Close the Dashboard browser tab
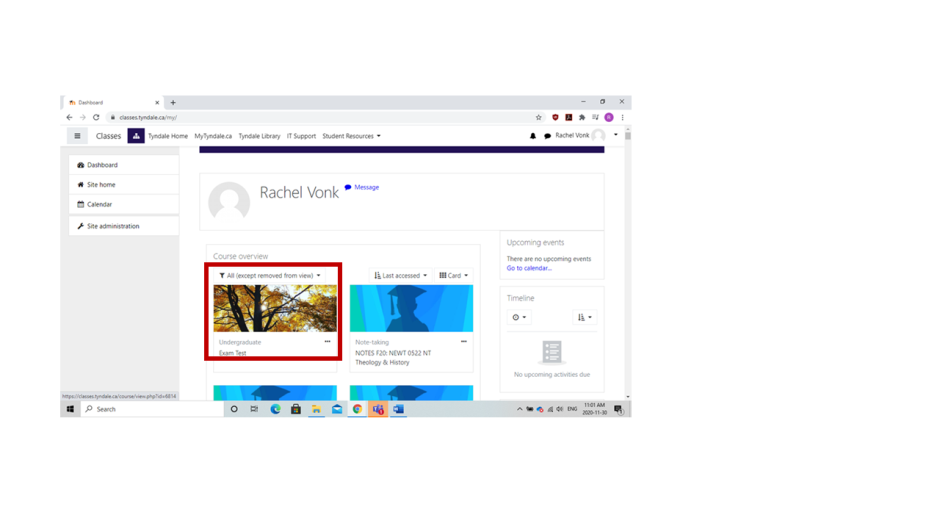Image resolution: width=940 pixels, height=529 pixels. pyautogui.click(x=157, y=103)
